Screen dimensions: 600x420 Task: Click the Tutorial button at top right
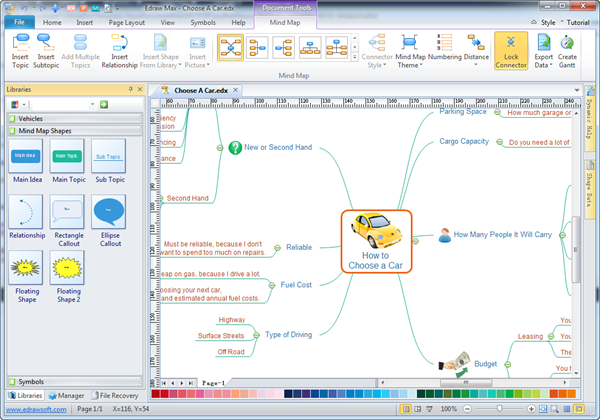[x=577, y=21]
